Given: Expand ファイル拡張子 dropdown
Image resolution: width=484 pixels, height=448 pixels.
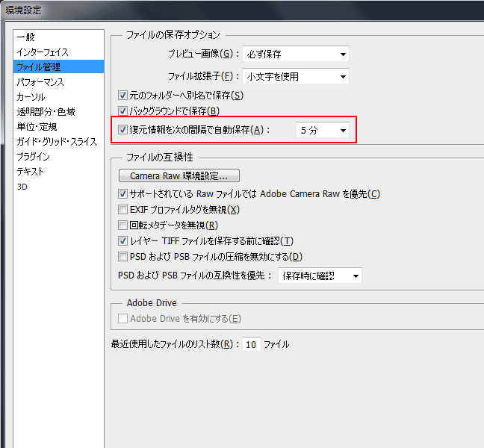Looking at the screenshot, I should 296,76.
